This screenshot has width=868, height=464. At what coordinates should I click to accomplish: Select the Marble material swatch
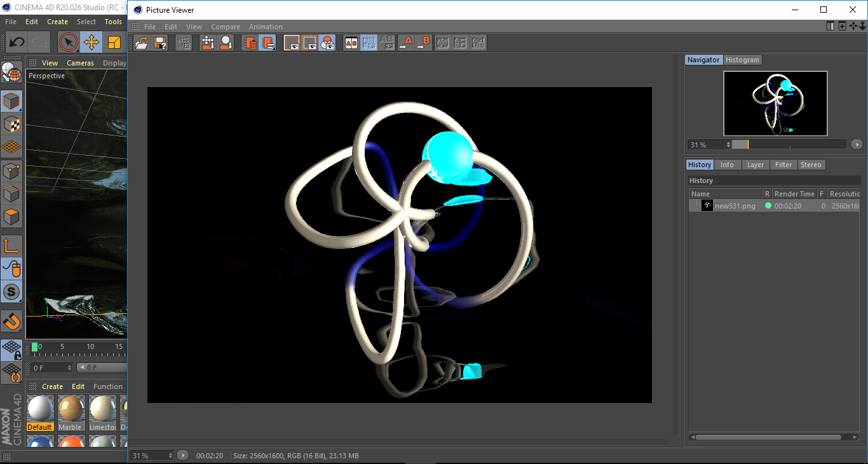71,413
